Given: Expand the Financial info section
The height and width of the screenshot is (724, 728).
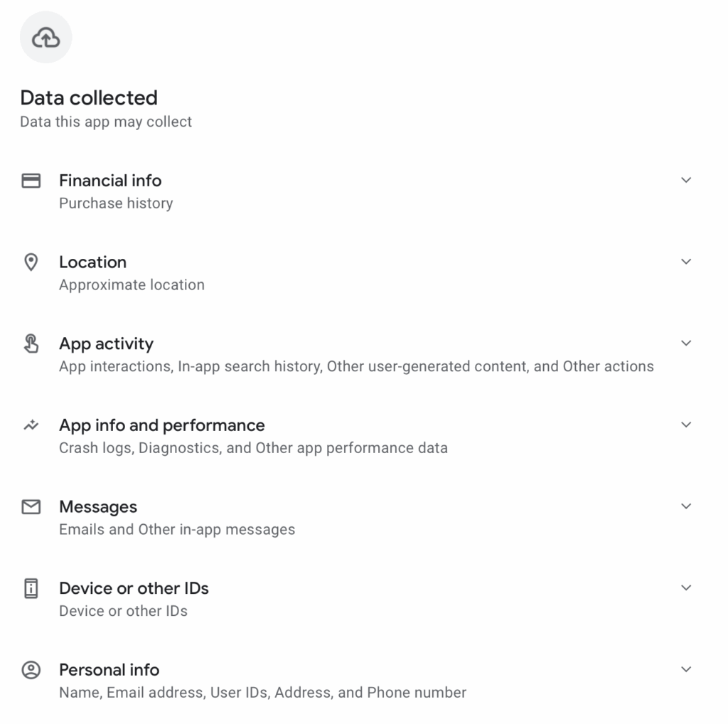Looking at the screenshot, I should [686, 180].
